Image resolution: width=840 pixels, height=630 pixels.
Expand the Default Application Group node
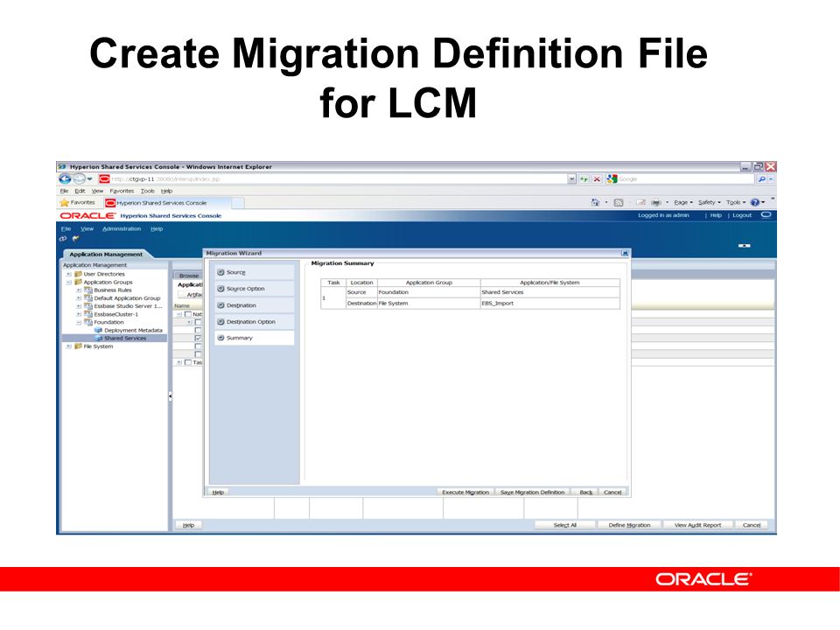(x=79, y=297)
